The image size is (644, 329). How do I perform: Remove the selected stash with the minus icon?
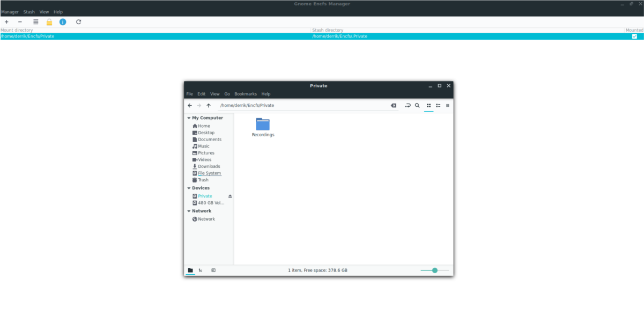[20, 22]
